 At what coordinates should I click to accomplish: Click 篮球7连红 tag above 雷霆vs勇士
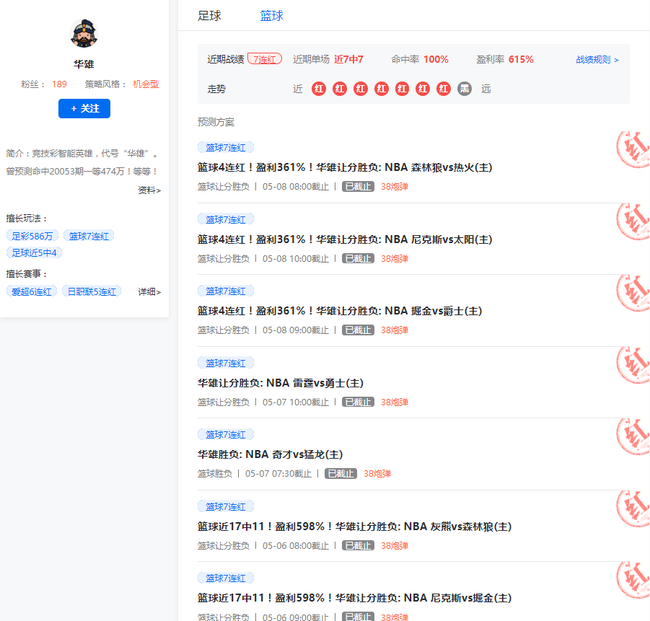point(226,363)
